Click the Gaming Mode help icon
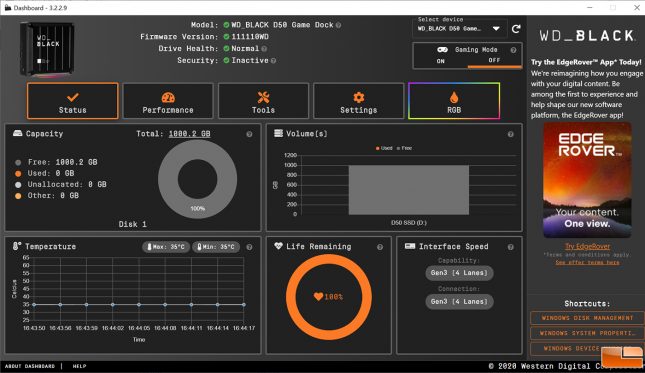The image size is (645, 373). coord(513,50)
